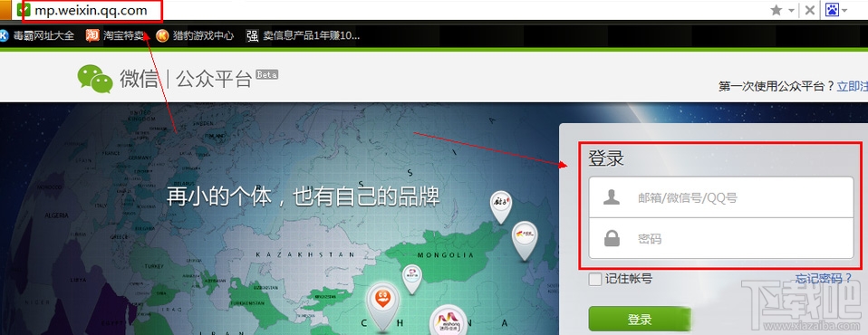
Task: Click the orange 淘 Taobao icon
Action: [x=92, y=36]
